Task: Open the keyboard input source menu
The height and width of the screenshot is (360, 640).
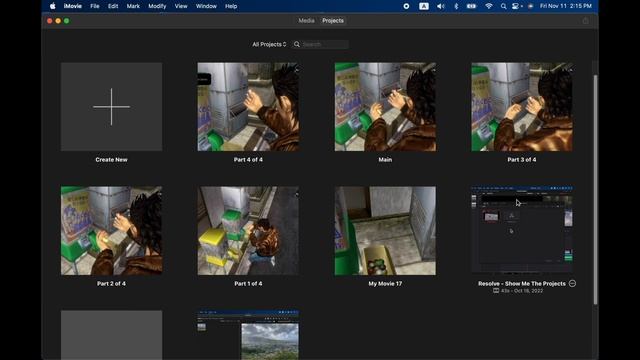Action: 424,6
